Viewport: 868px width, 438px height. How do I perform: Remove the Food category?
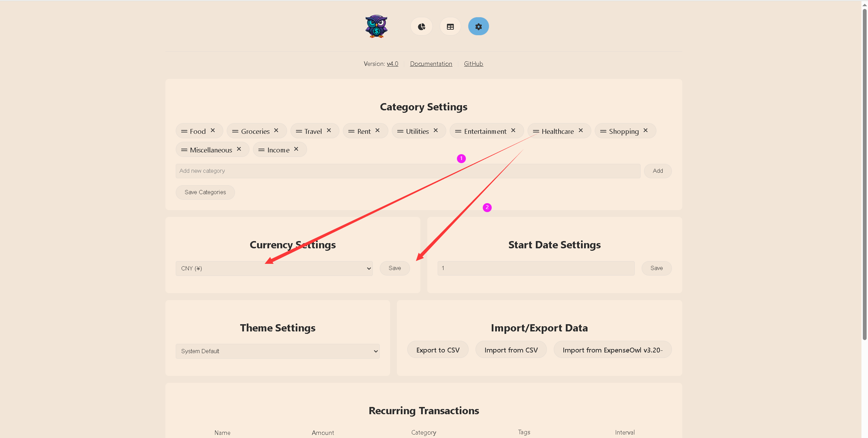point(213,130)
